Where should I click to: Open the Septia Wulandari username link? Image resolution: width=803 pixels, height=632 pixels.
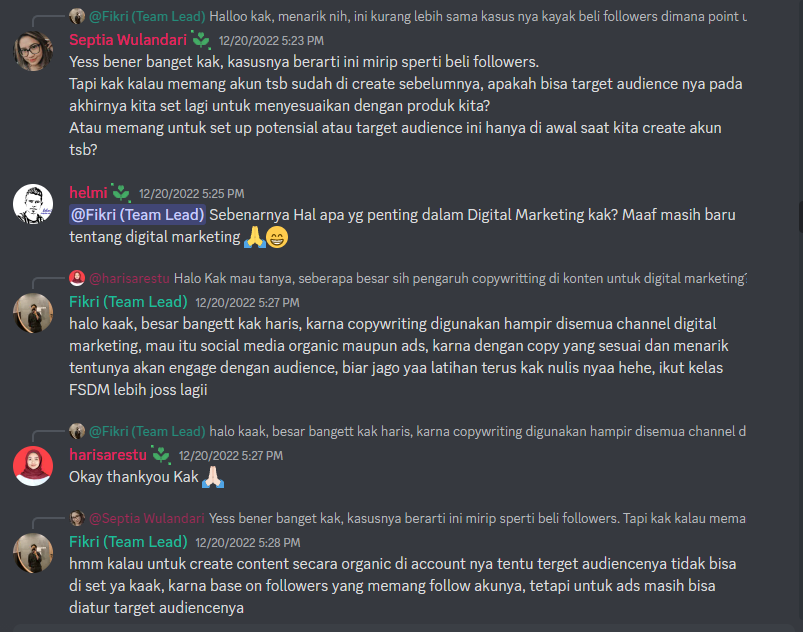point(128,40)
